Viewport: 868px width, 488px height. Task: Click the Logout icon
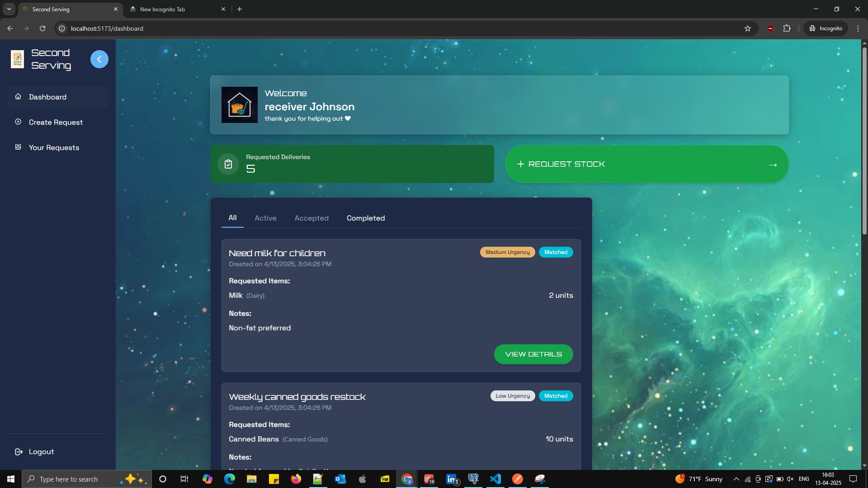click(x=19, y=451)
